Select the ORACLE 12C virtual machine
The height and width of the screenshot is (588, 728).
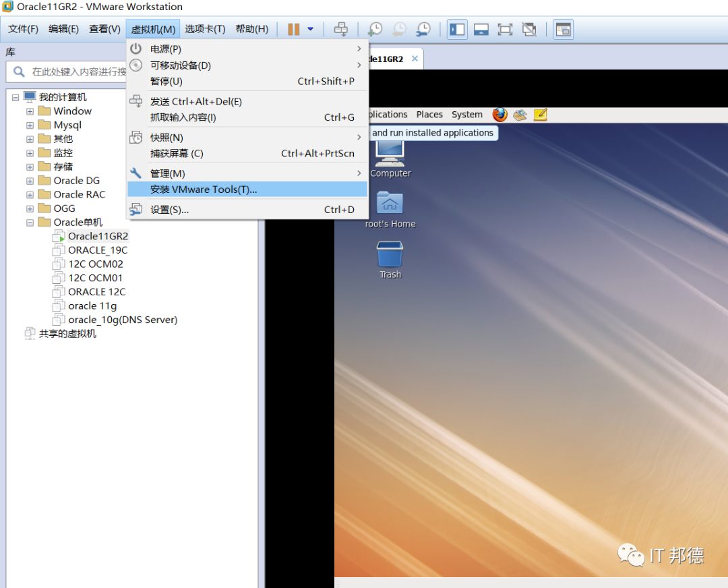(x=96, y=292)
